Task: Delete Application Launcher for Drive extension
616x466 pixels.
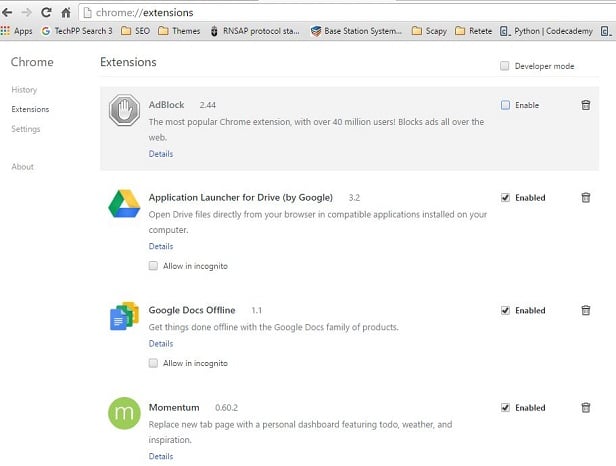Action: pyautogui.click(x=585, y=197)
